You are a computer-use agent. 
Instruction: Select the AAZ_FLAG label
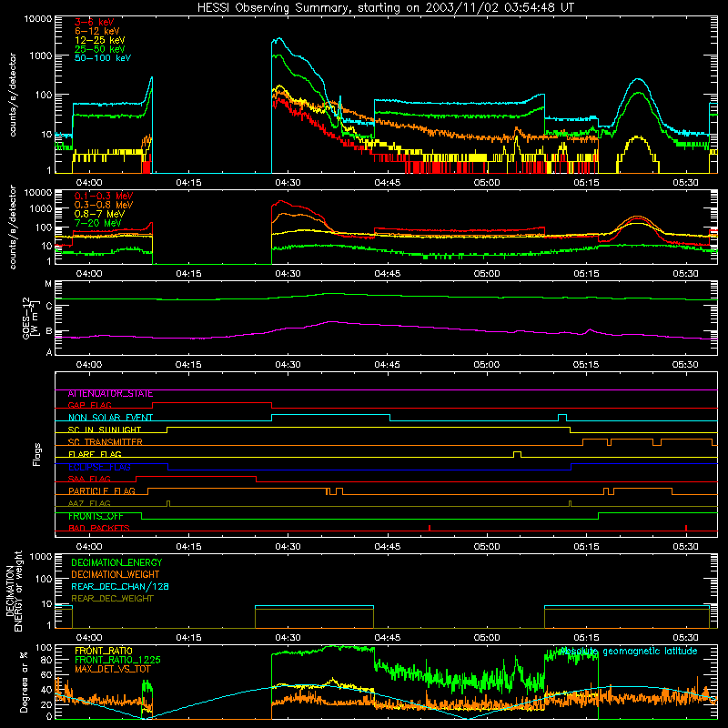coord(89,503)
